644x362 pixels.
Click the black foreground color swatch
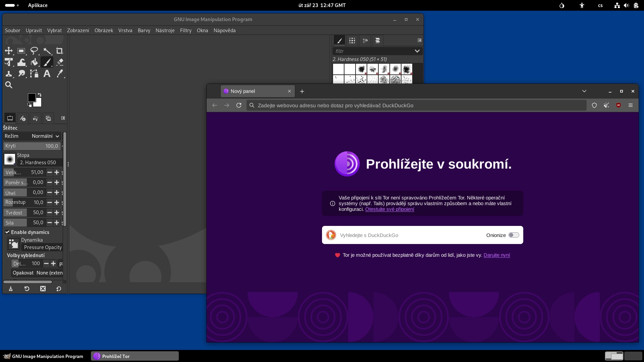31,97
